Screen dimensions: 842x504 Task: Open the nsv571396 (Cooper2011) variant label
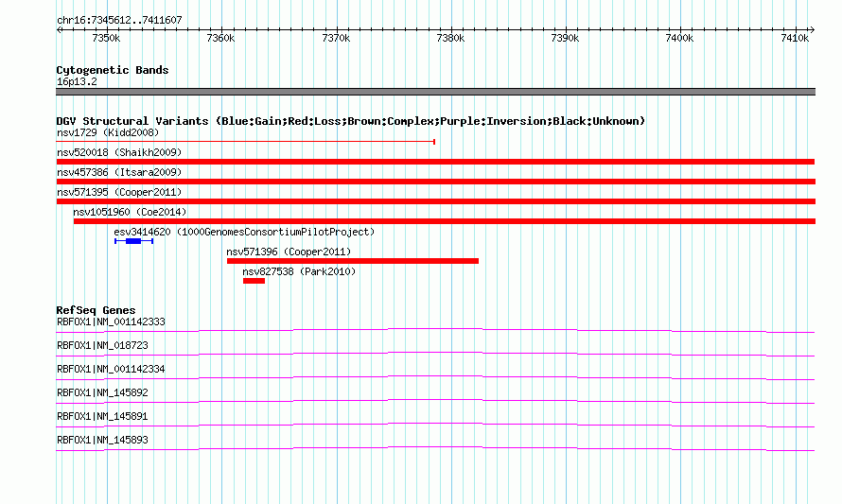pyautogui.click(x=289, y=252)
